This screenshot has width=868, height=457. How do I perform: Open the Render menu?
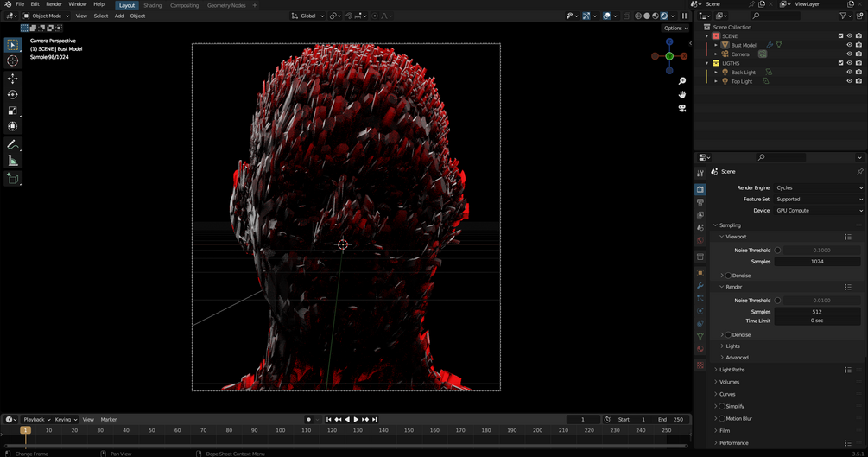click(x=54, y=4)
